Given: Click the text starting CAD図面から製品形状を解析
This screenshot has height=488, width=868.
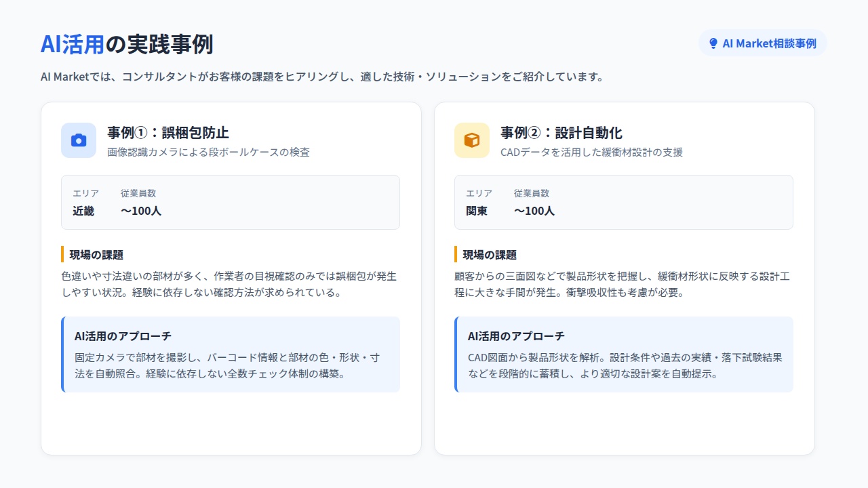Looking at the screenshot, I should coord(625,365).
